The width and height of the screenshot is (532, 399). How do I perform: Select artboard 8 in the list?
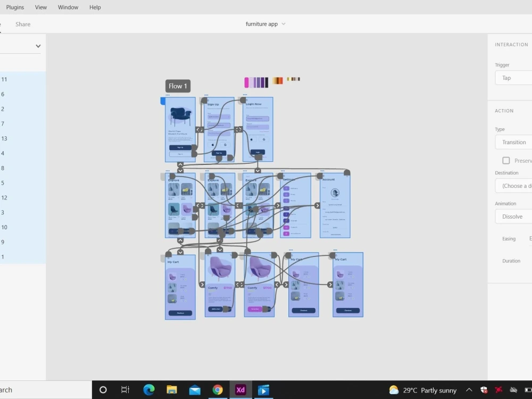click(x=23, y=168)
